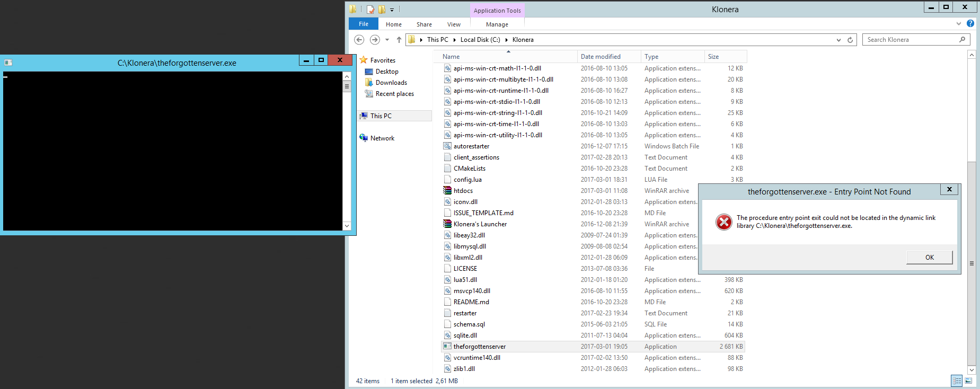Select the sqlite.dll file icon
Viewport: 980px width, 389px height.
[447, 335]
